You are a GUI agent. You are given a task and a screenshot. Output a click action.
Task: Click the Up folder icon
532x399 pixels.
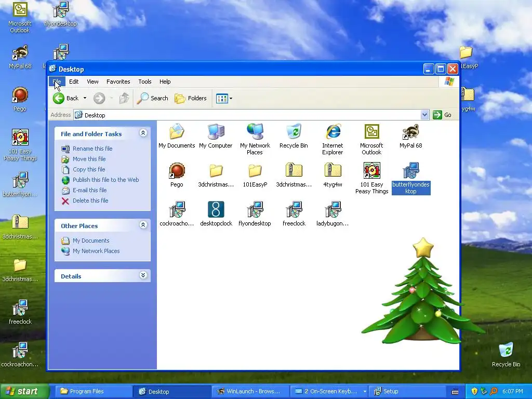point(124,98)
